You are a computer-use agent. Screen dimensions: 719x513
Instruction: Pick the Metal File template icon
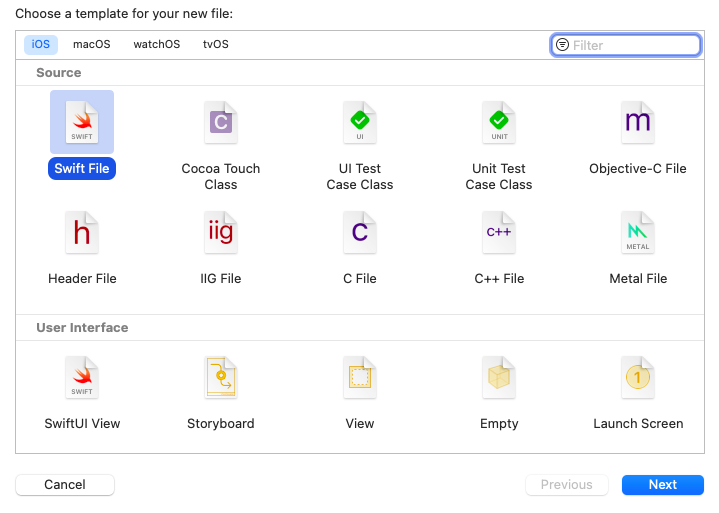click(x=638, y=232)
